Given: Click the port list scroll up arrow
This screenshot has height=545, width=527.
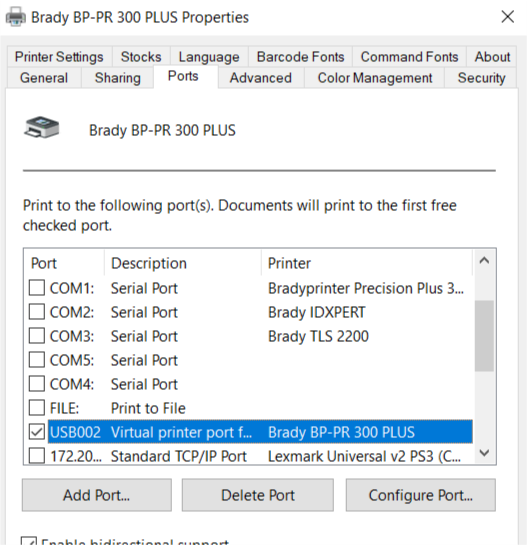Looking at the screenshot, I should (x=484, y=260).
